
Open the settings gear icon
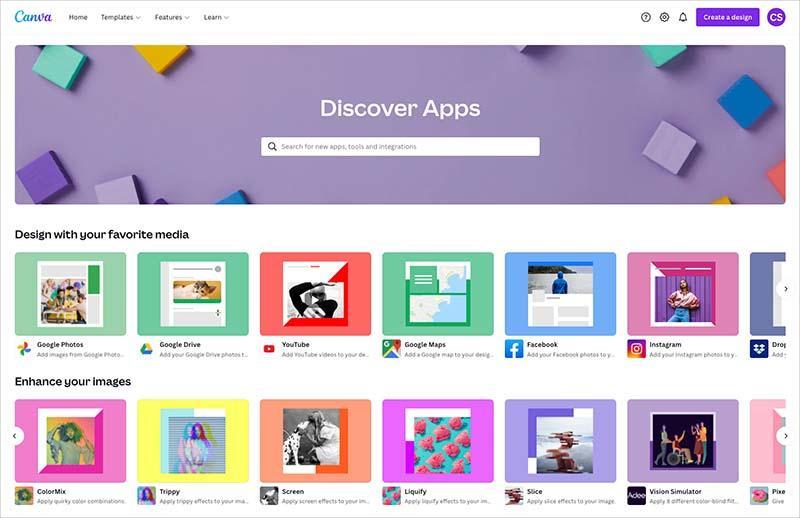664,17
